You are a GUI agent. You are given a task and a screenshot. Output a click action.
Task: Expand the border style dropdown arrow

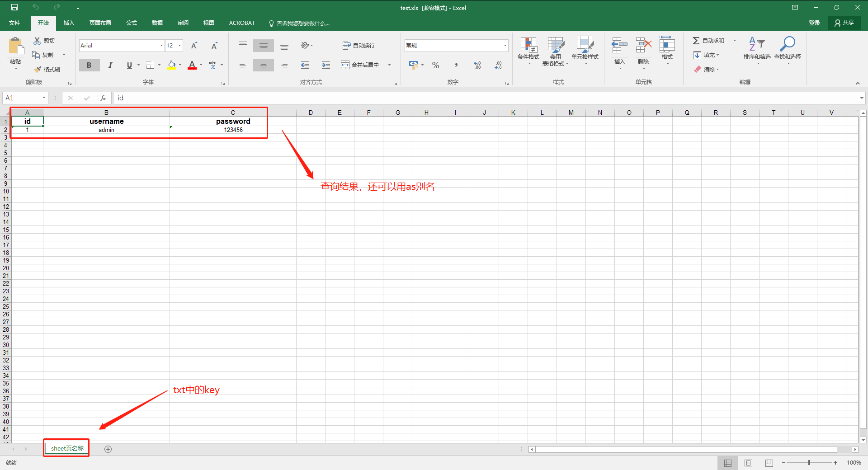pyautogui.click(x=159, y=65)
